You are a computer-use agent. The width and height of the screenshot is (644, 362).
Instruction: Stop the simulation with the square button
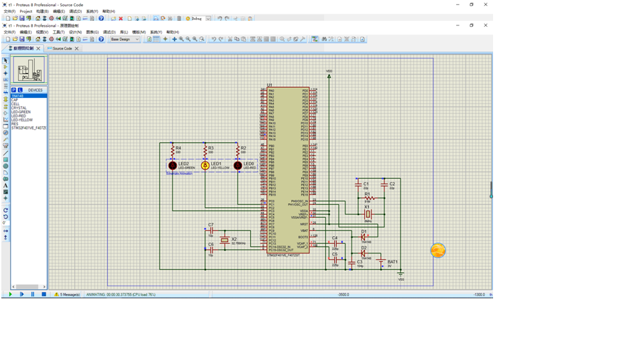(x=44, y=294)
